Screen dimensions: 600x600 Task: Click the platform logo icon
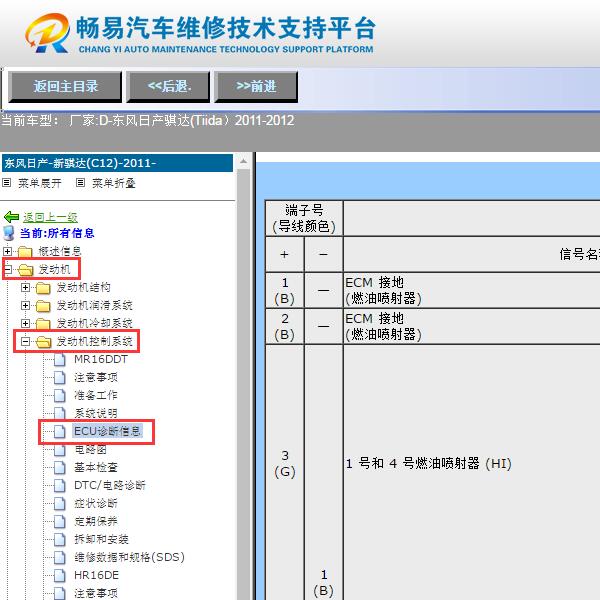[x=47, y=34]
